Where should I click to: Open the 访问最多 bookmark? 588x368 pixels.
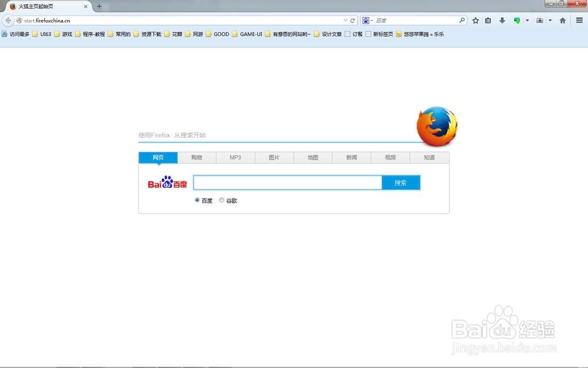click(15, 34)
